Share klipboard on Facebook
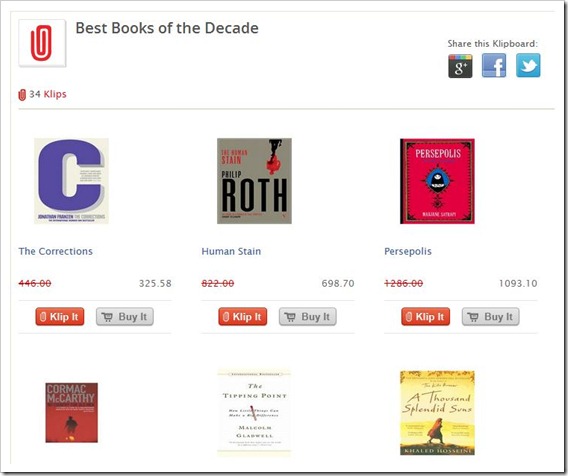Viewport: 568px width, 476px height. click(494, 66)
